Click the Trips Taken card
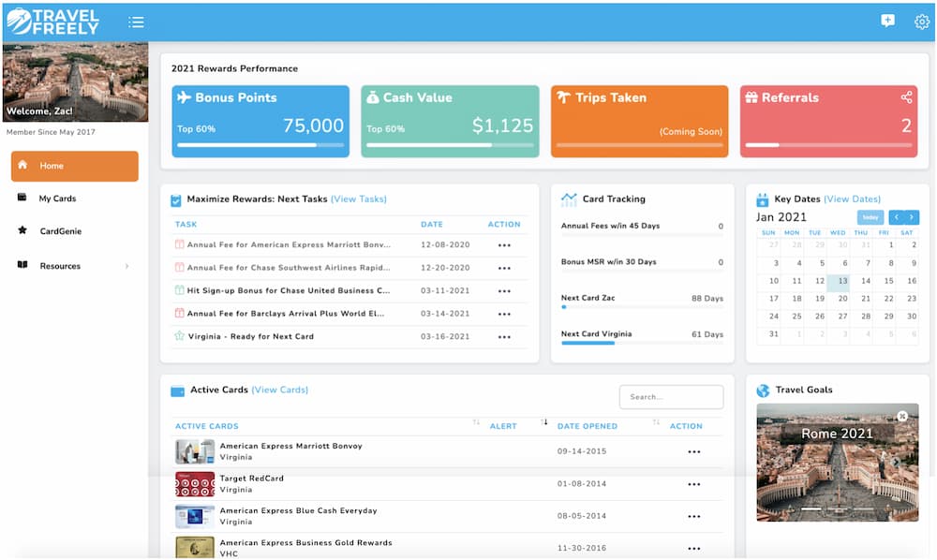 click(x=639, y=121)
